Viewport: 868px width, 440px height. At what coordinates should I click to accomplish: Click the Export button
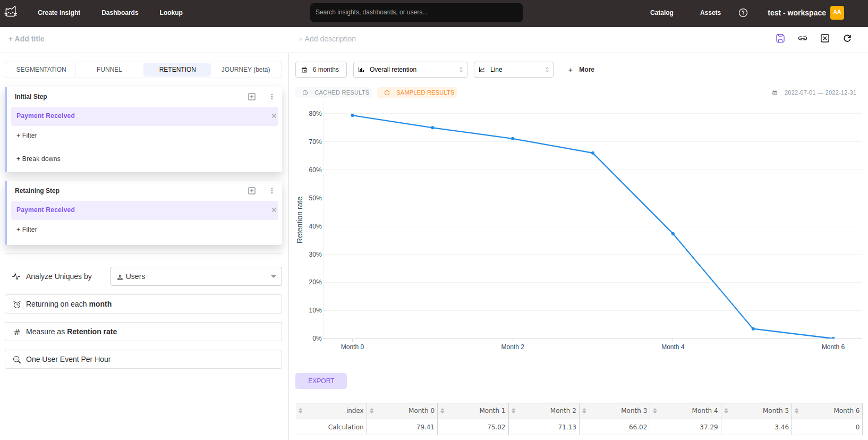(321, 381)
